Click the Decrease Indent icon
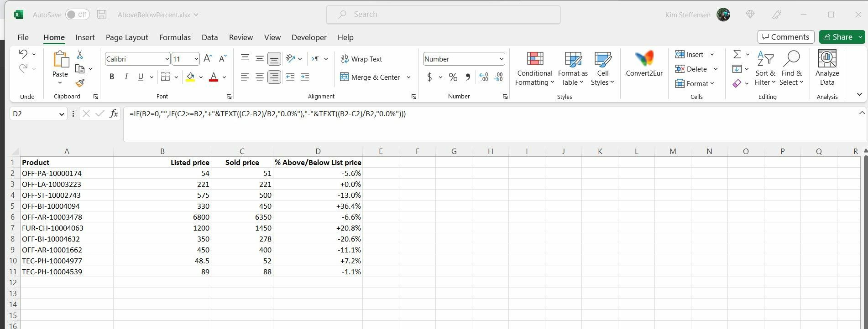Image resolution: width=868 pixels, height=329 pixels. pos(290,77)
